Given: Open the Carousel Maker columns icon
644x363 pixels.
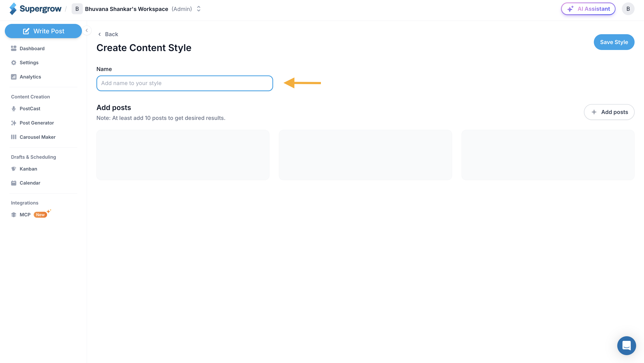Looking at the screenshot, I should click(14, 137).
